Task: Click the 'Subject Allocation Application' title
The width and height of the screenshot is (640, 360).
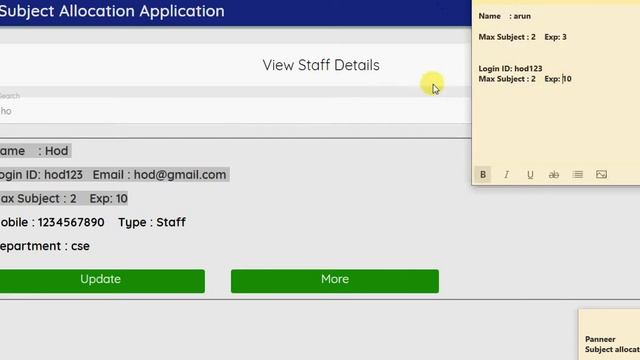Action: pyautogui.click(x=112, y=11)
